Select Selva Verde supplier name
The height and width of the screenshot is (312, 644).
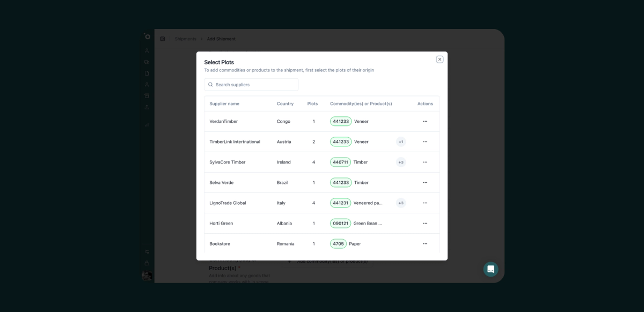[x=221, y=182]
